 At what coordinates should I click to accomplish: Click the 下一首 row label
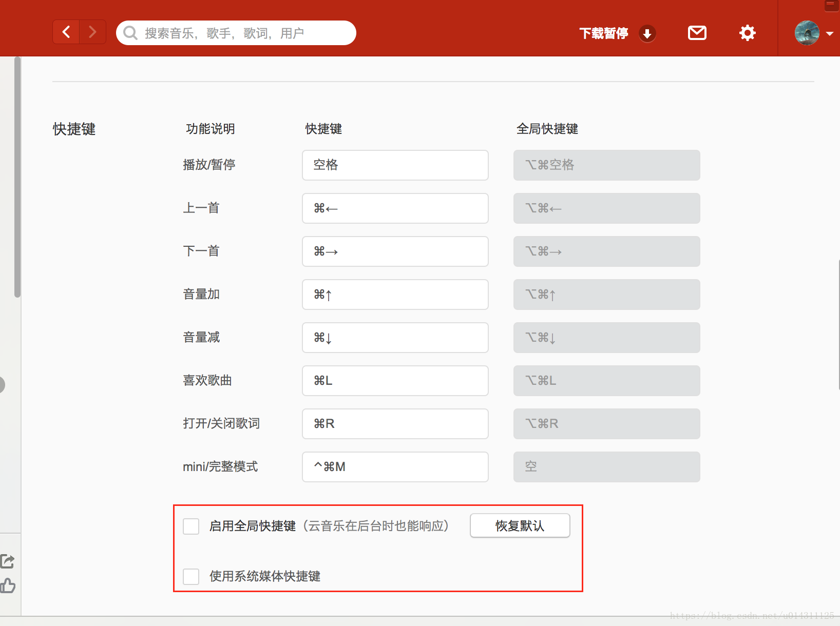point(201,251)
